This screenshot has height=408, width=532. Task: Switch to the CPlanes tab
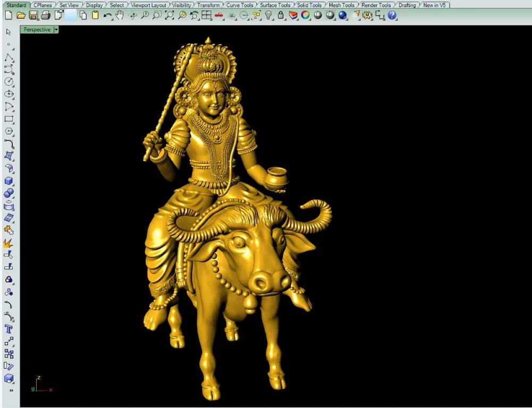[x=43, y=5]
